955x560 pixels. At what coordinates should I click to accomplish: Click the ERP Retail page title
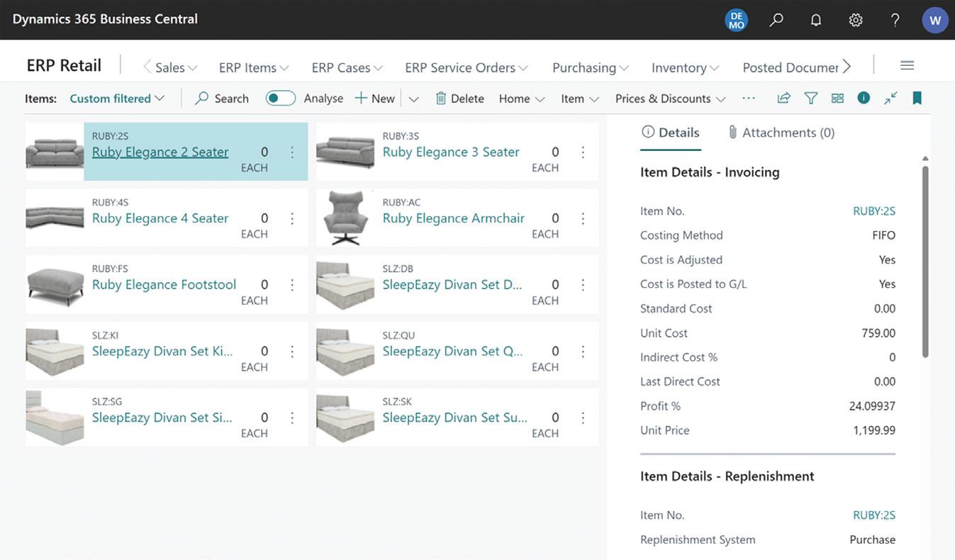pyautogui.click(x=64, y=65)
